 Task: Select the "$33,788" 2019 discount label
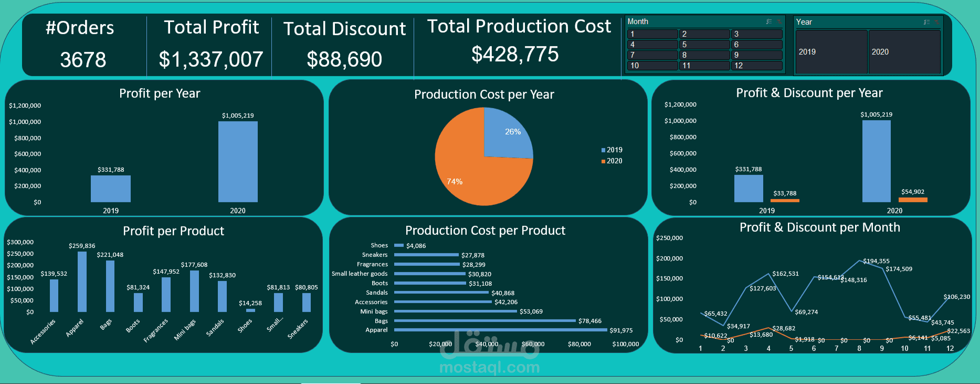785,193
